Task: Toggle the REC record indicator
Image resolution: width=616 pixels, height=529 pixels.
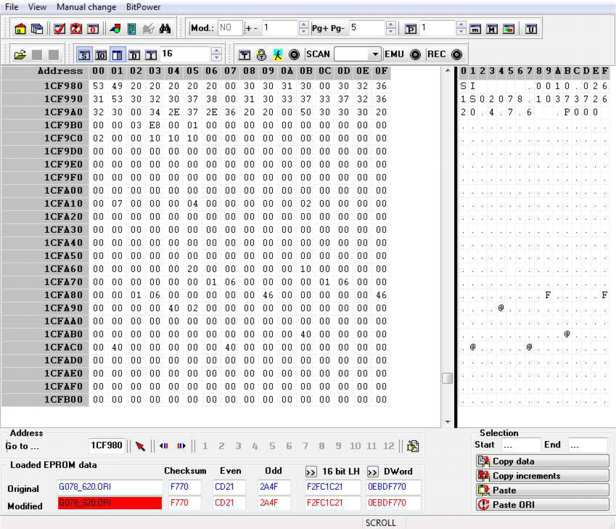Action: [x=457, y=54]
